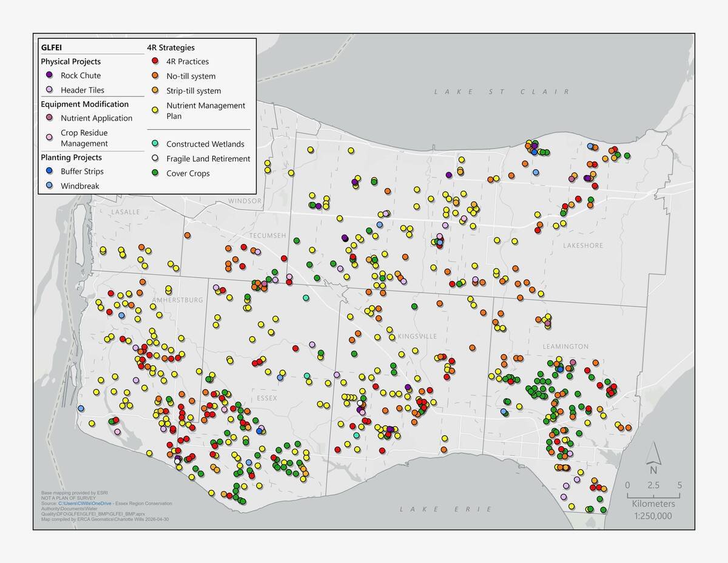Screen dimensions: 728x563
Task: Click the Base mapping provided by ESRI text
Action: click(74, 493)
